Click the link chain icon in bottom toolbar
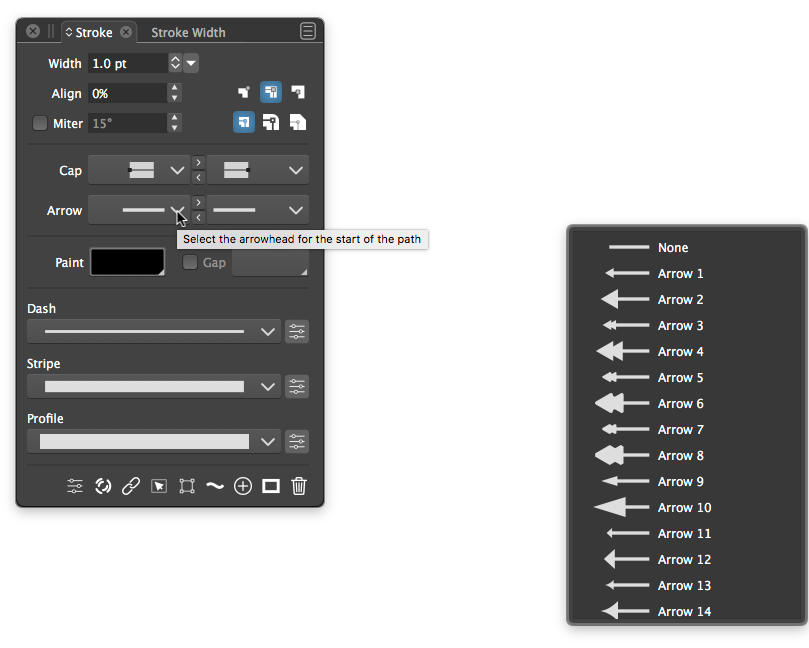This screenshot has height=648, width=809. click(131, 486)
